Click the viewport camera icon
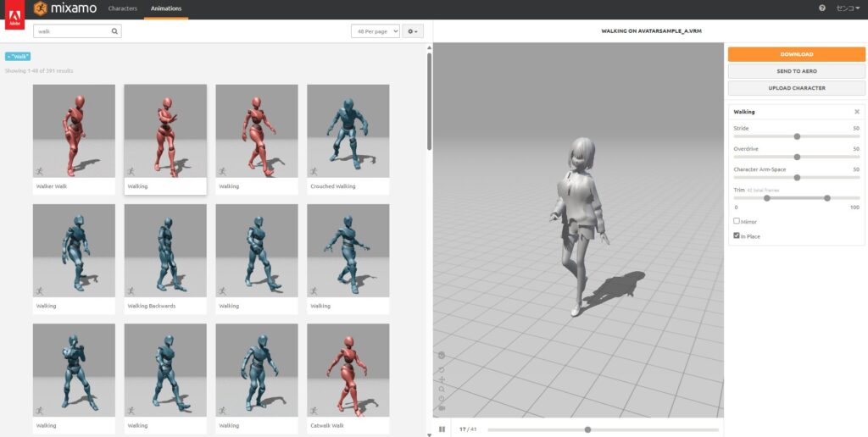 (442, 407)
